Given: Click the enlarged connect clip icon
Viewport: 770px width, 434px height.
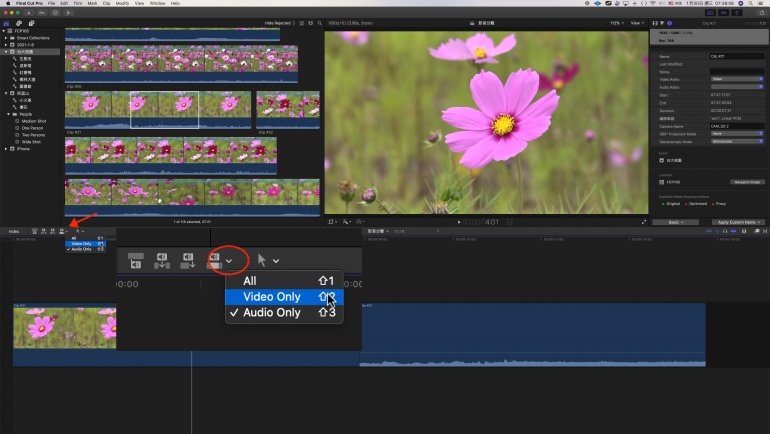Looking at the screenshot, I should [134, 260].
